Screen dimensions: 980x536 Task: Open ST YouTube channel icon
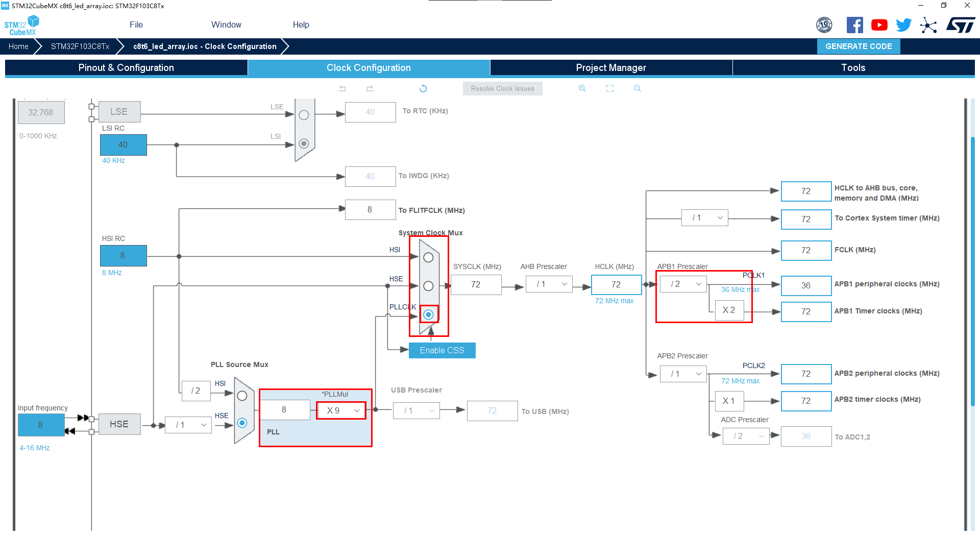click(x=879, y=25)
